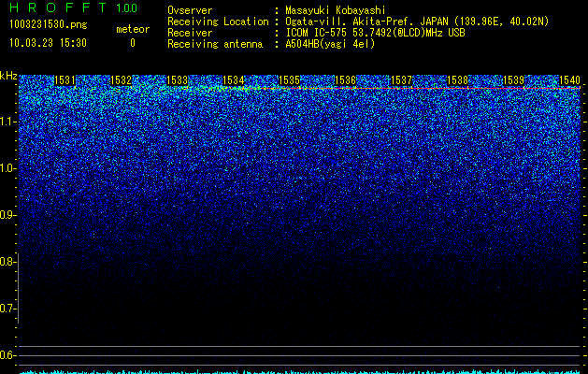Click the Receiving Location label
This screenshot has width=588, height=374.
pyautogui.click(x=218, y=22)
